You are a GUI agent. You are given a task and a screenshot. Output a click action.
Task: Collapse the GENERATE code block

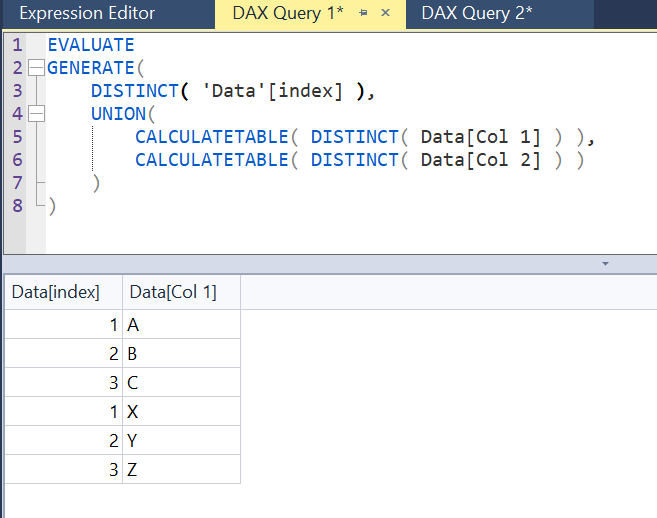(x=37, y=68)
